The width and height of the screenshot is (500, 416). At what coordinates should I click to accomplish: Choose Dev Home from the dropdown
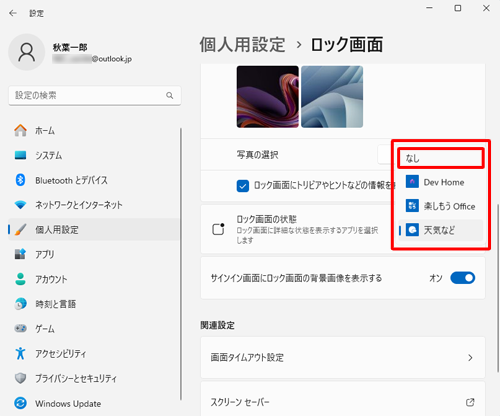(x=441, y=182)
